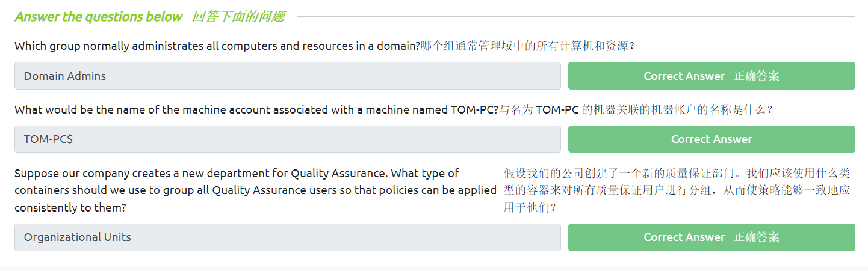The width and height of the screenshot is (868, 271).
Task: Click Correct Answer button next to TOM-PC$
Action: (x=711, y=139)
